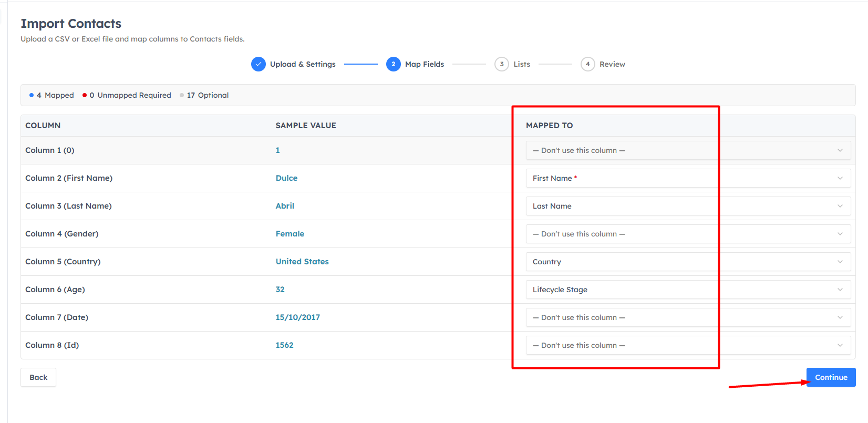Click the MAPPED TO column header
Image resolution: width=868 pixels, height=423 pixels.
coord(550,126)
